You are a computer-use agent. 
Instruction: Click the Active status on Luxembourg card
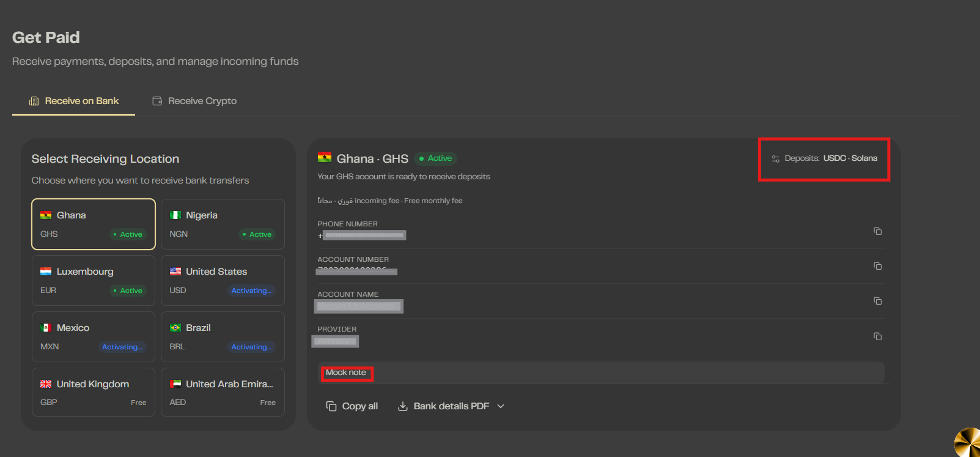(128, 291)
